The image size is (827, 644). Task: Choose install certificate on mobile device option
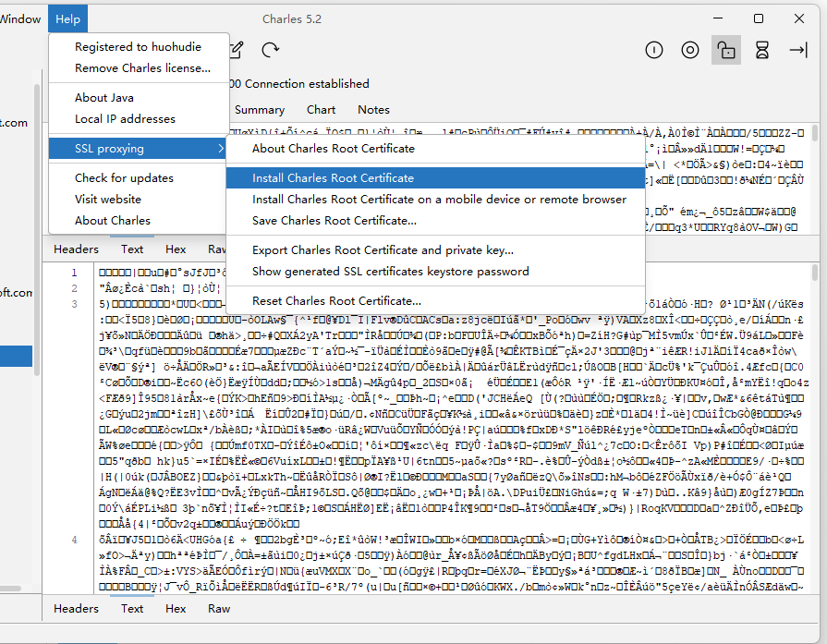pos(435,200)
